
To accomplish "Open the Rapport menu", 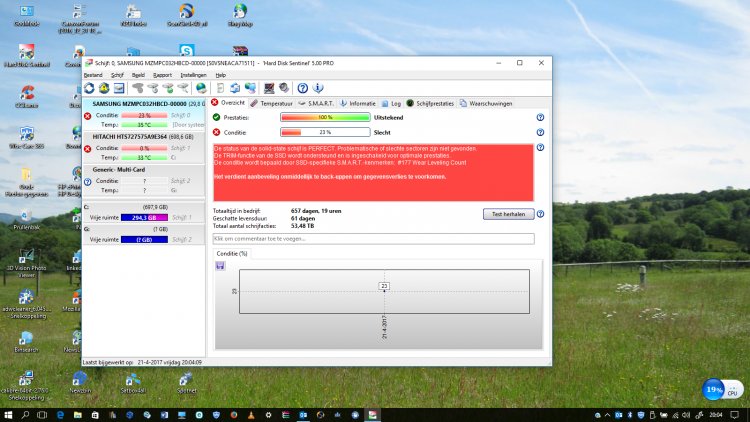I will point(163,75).
